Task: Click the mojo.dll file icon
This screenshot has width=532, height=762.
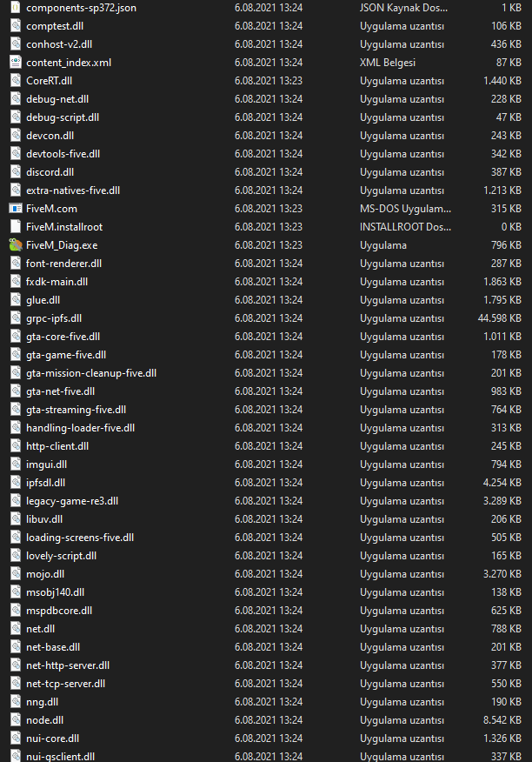Action: 16,574
